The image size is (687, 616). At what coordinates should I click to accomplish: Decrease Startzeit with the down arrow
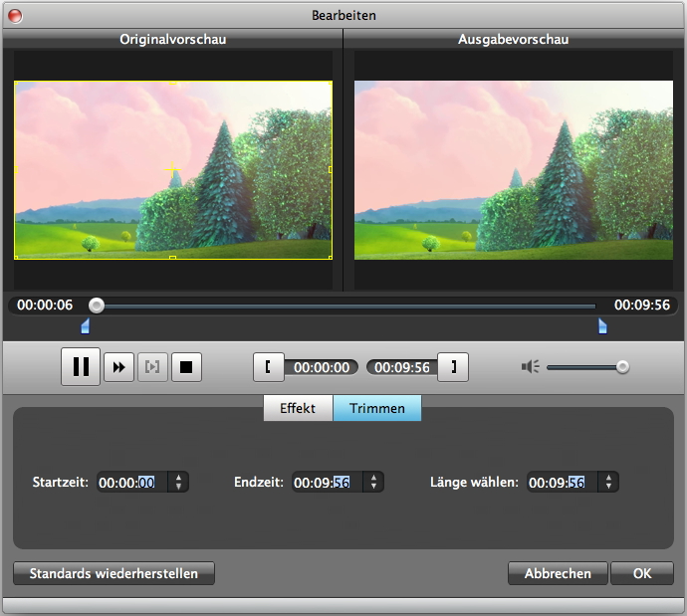[178, 487]
